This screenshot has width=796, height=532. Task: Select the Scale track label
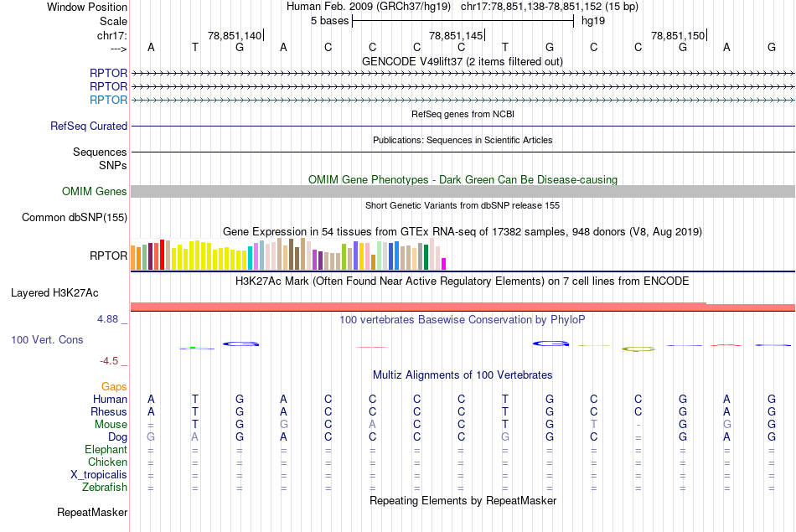tap(113, 21)
